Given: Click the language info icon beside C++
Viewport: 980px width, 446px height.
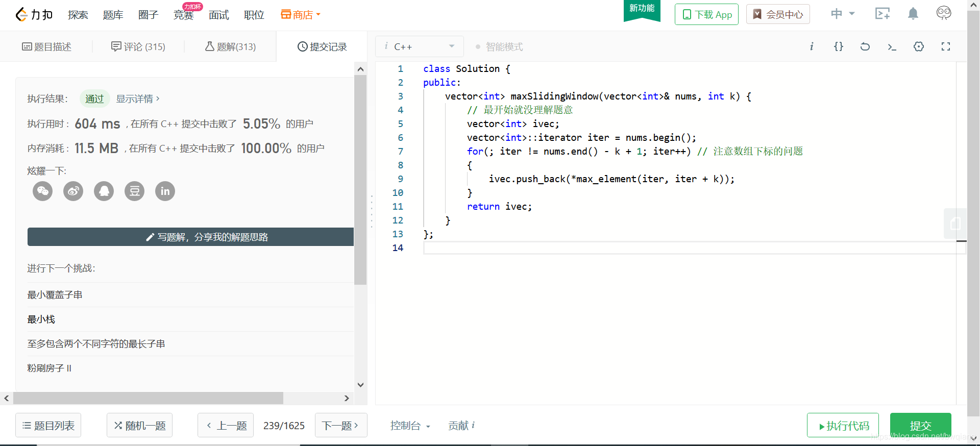Looking at the screenshot, I should (386, 46).
